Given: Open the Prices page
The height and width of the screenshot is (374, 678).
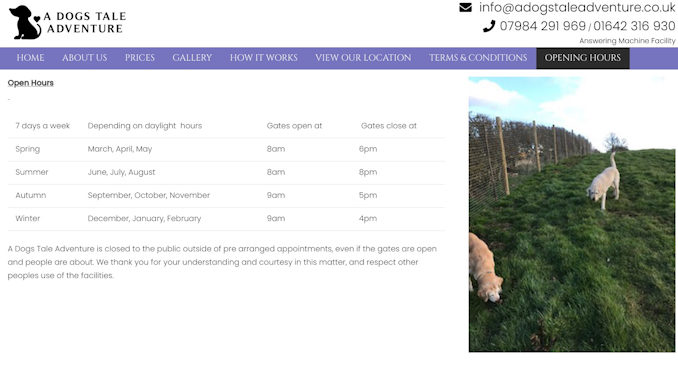Looking at the screenshot, I should tap(140, 58).
